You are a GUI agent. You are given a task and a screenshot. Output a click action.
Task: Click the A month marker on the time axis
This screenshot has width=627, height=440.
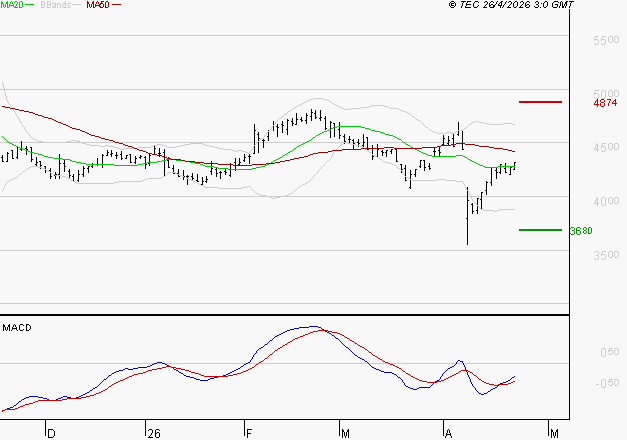click(x=448, y=434)
